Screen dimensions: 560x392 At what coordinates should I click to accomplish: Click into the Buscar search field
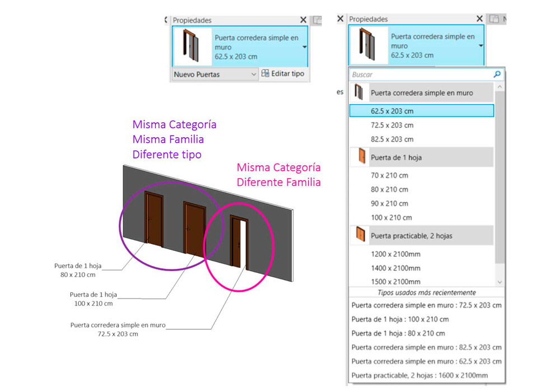[x=420, y=74]
